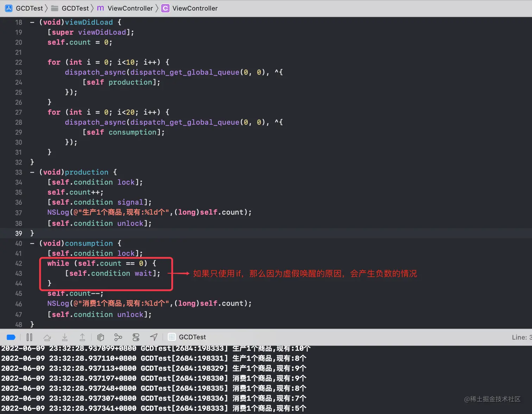Click the purple class icon in breadcrumb
Screen dimensions: 532x414
click(165, 8)
